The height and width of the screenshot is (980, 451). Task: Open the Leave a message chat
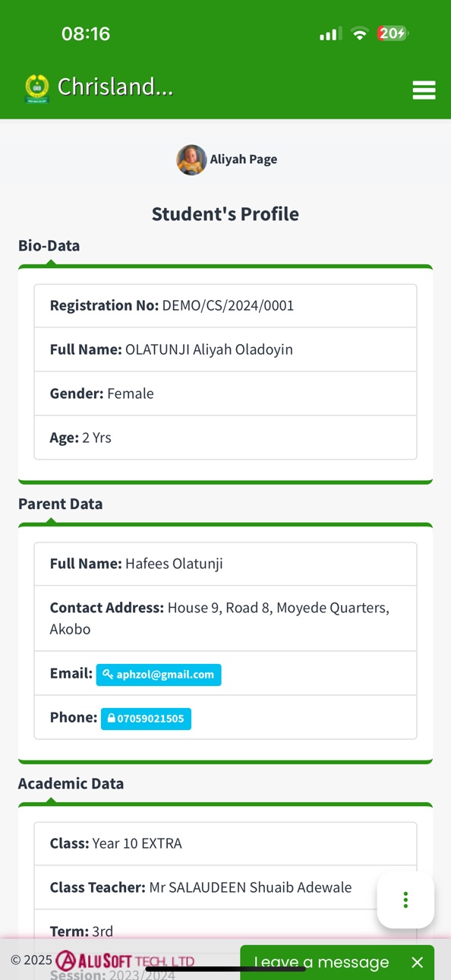point(321,963)
